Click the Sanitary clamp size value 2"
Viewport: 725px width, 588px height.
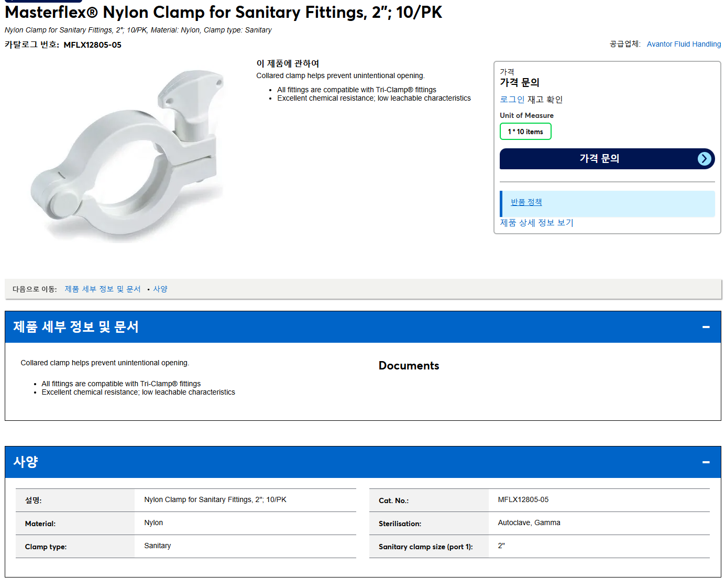point(501,546)
